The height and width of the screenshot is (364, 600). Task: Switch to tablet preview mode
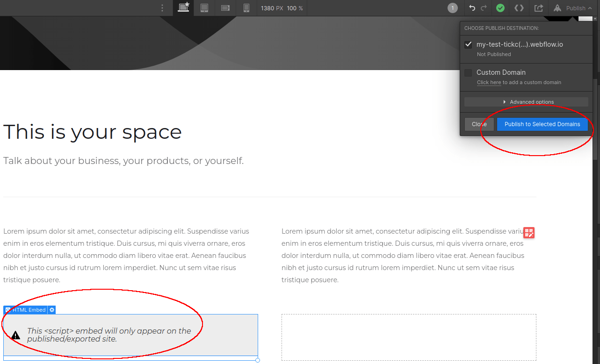(204, 7)
